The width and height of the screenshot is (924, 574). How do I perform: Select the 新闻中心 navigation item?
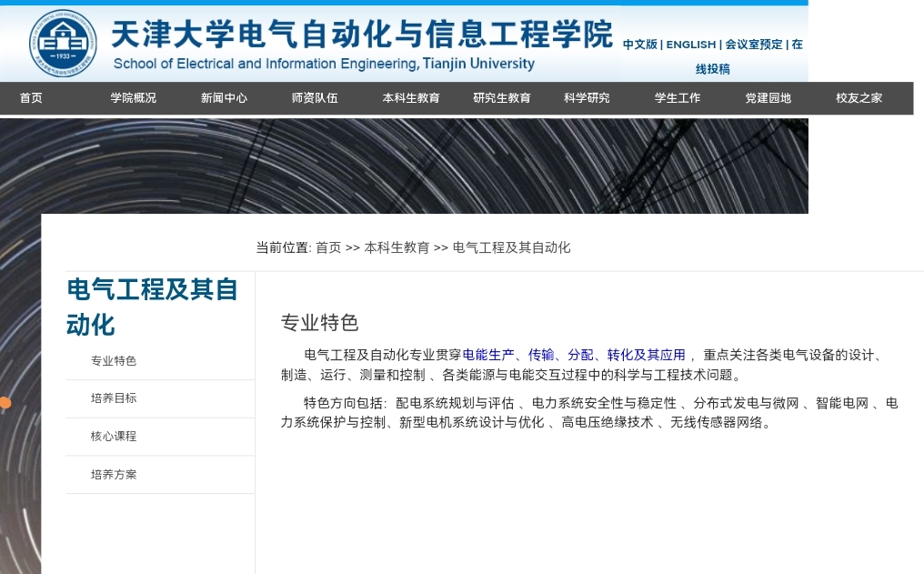pos(223,97)
